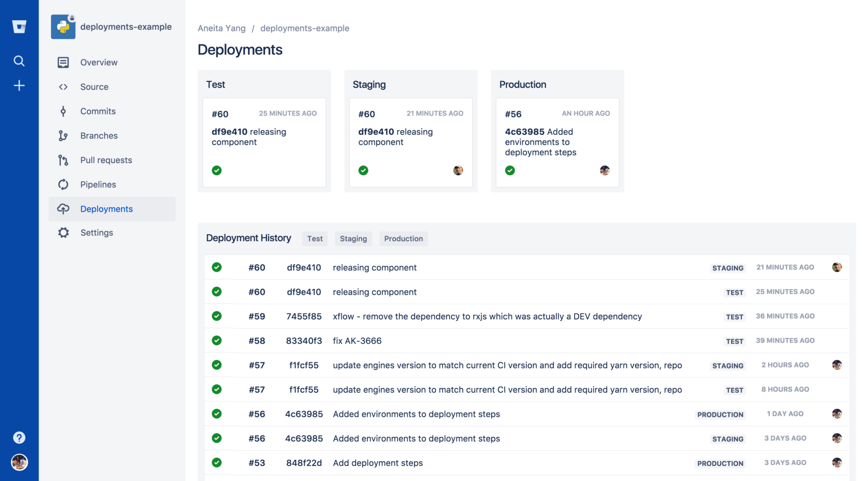The height and width of the screenshot is (481, 868).
Task: Select the Pipelines refresh icon
Action: click(x=63, y=184)
